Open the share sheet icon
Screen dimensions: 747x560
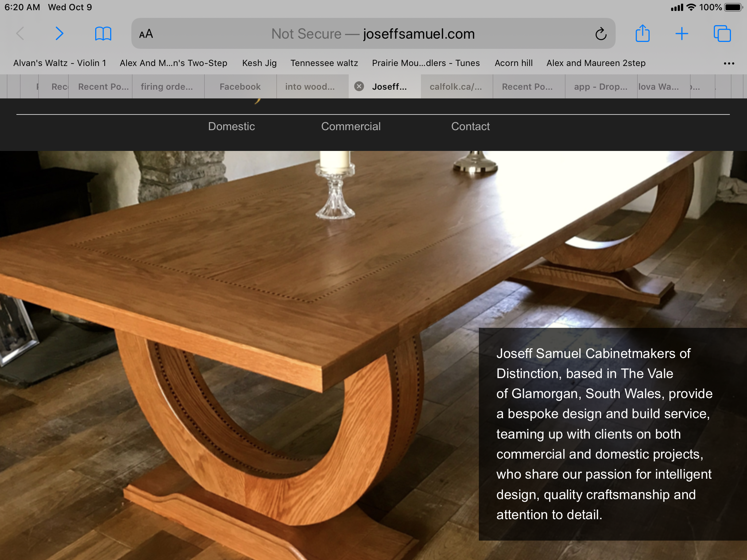pos(642,33)
